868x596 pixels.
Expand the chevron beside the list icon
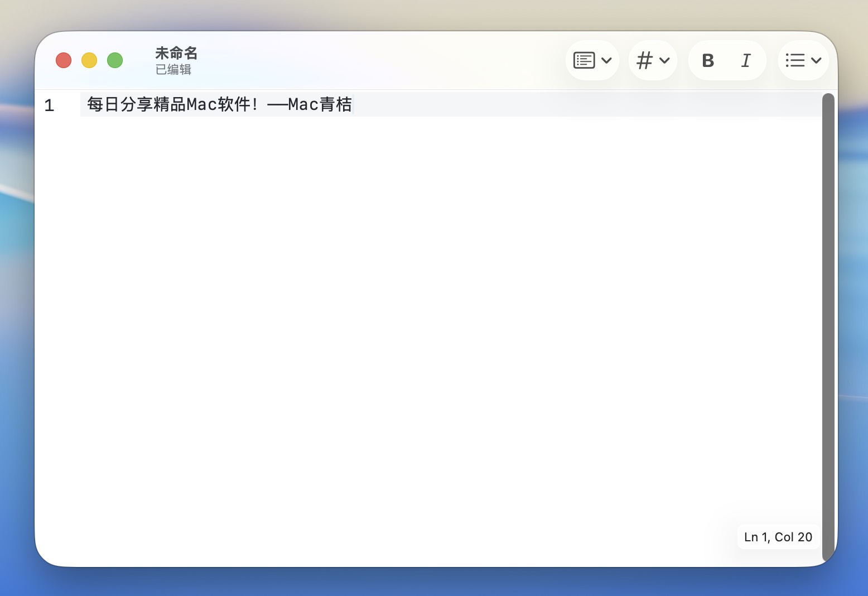(x=816, y=60)
